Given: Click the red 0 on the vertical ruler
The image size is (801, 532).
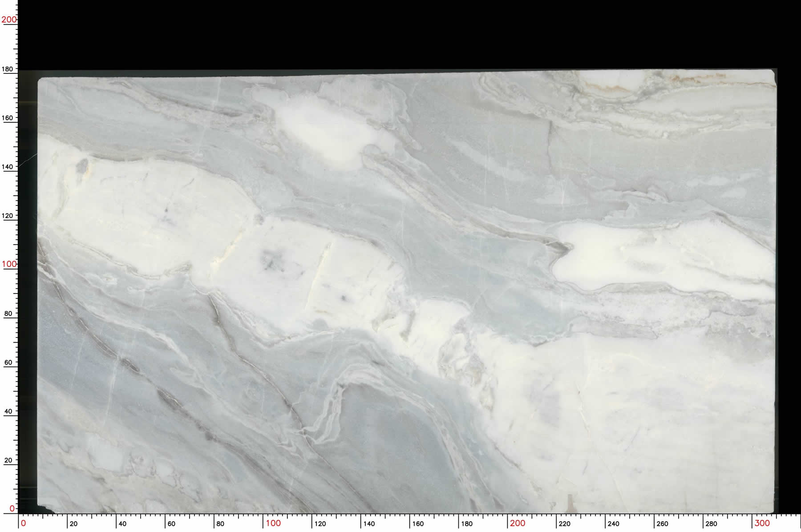Looking at the screenshot, I should pos(12,508).
